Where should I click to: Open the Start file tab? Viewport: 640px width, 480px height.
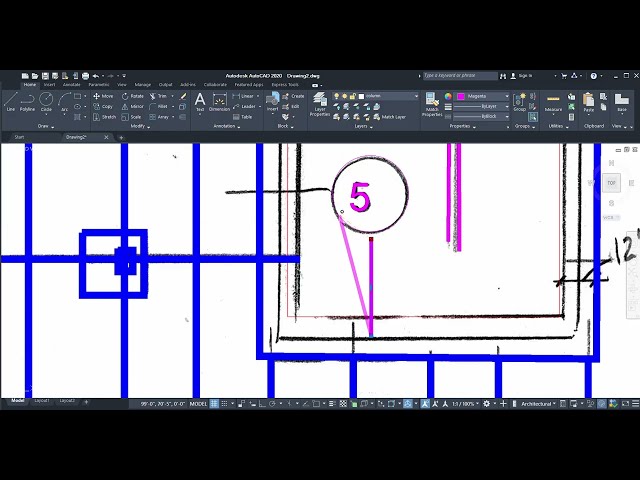pyautogui.click(x=19, y=137)
